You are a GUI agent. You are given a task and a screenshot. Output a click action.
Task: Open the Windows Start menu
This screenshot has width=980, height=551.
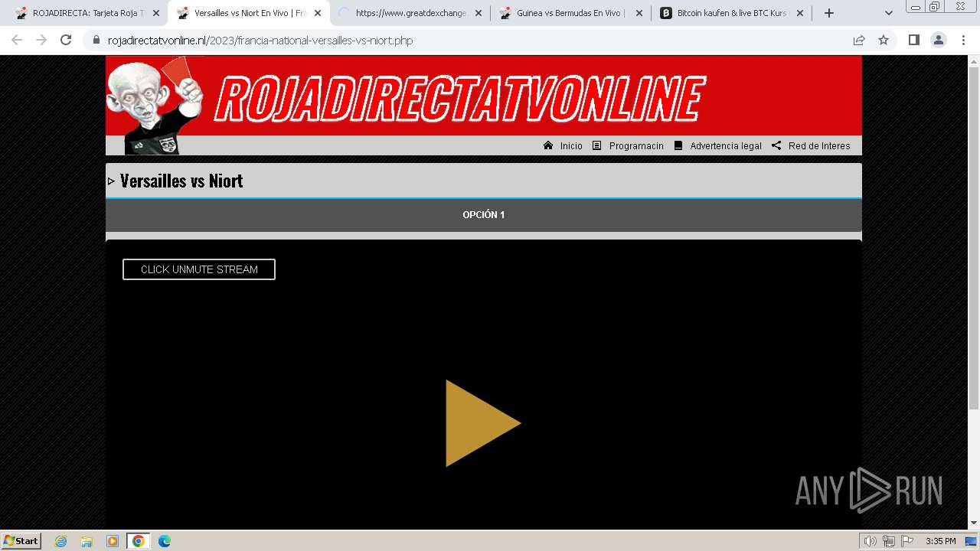[21, 541]
